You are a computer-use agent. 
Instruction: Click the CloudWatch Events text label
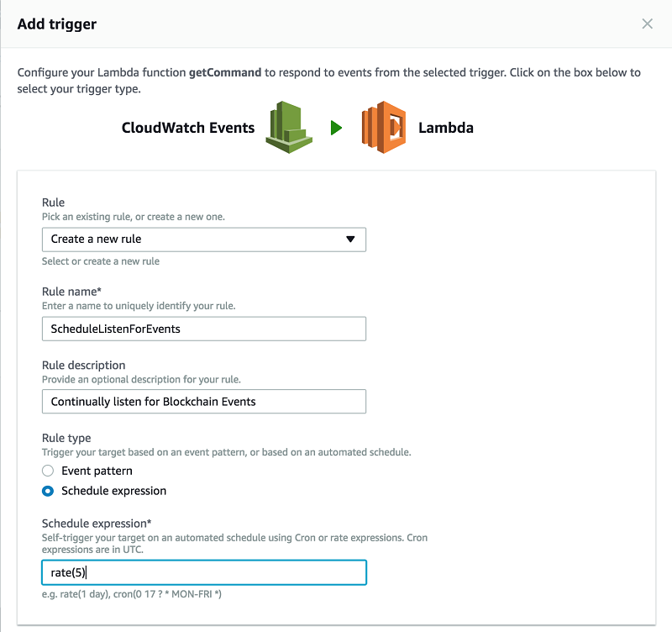coord(188,128)
